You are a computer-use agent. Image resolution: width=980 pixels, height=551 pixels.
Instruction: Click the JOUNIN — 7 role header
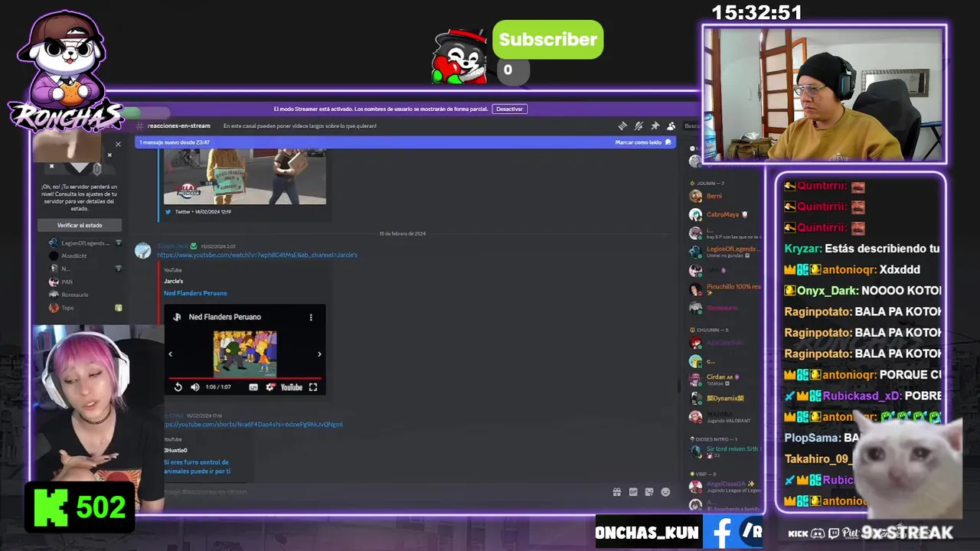[707, 183]
